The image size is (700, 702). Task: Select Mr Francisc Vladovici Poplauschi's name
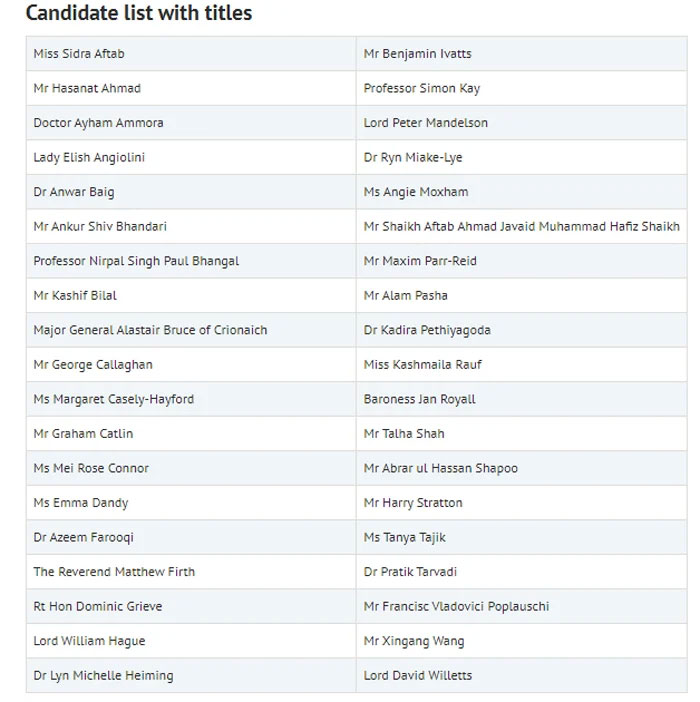[x=456, y=606]
